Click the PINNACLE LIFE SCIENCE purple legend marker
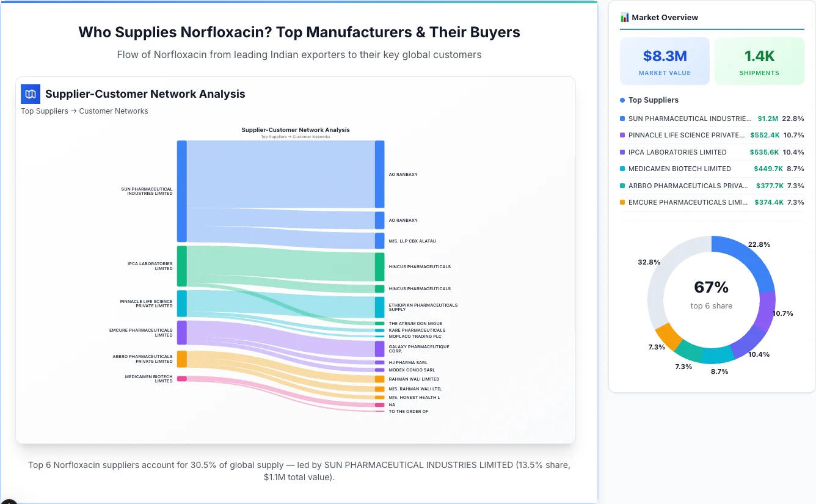Image resolution: width=816 pixels, height=504 pixels. coord(623,135)
